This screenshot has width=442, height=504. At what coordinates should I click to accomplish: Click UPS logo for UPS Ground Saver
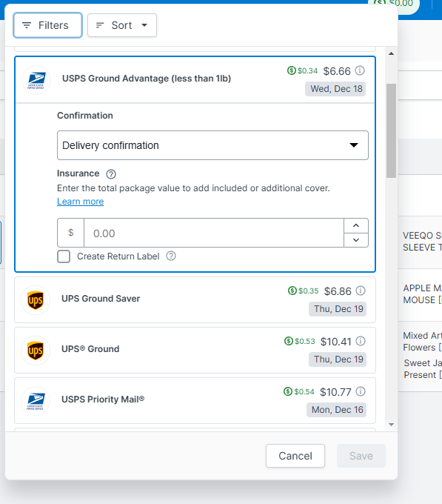tap(36, 300)
